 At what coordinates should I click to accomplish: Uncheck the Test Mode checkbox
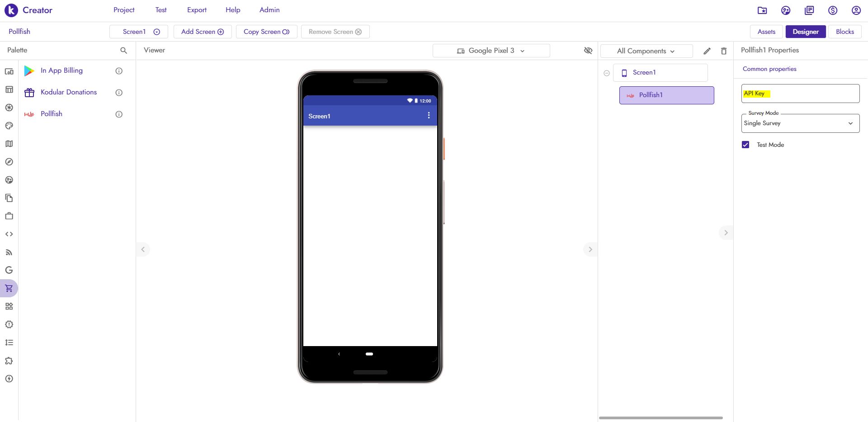tap(745, 145)
